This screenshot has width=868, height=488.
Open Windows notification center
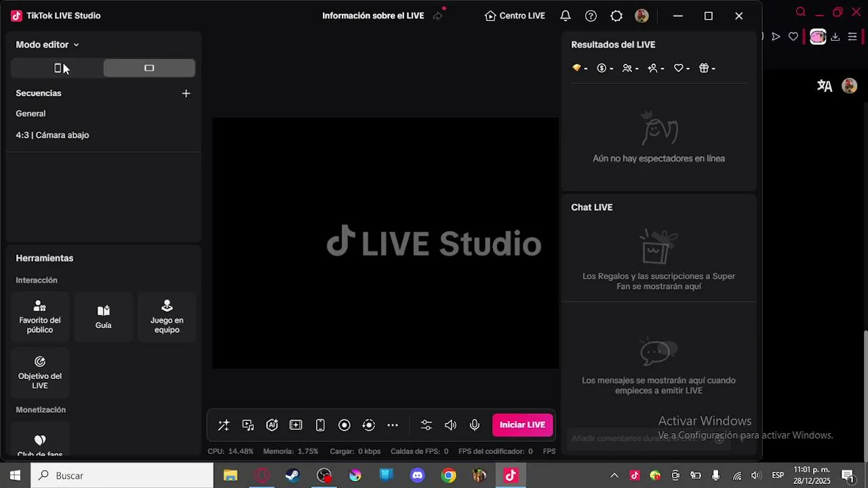pos(848,476)
